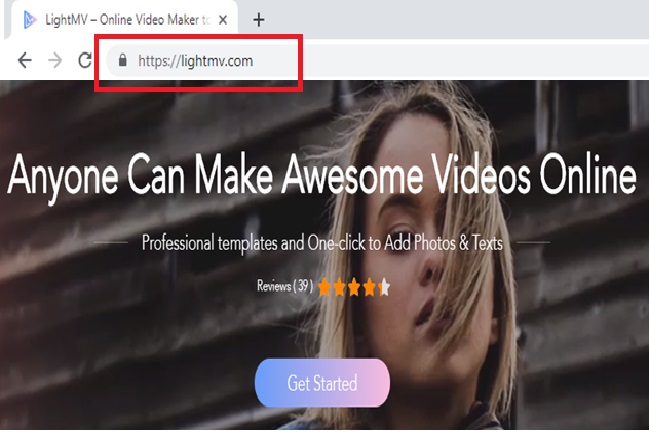Image resolution: width=649 pixels, height=432 pixels.
Task: Click the Get Started button
Action: point(322,383)
